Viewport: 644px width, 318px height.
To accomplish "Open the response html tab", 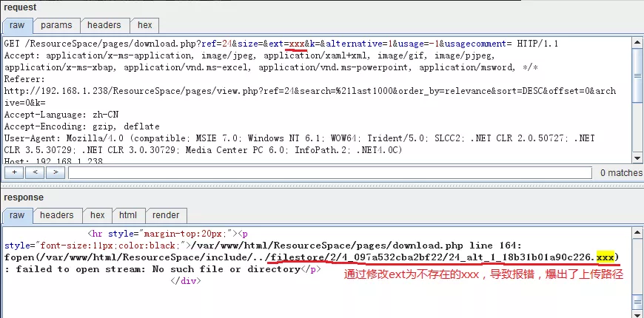I will (x=128, y=215).
